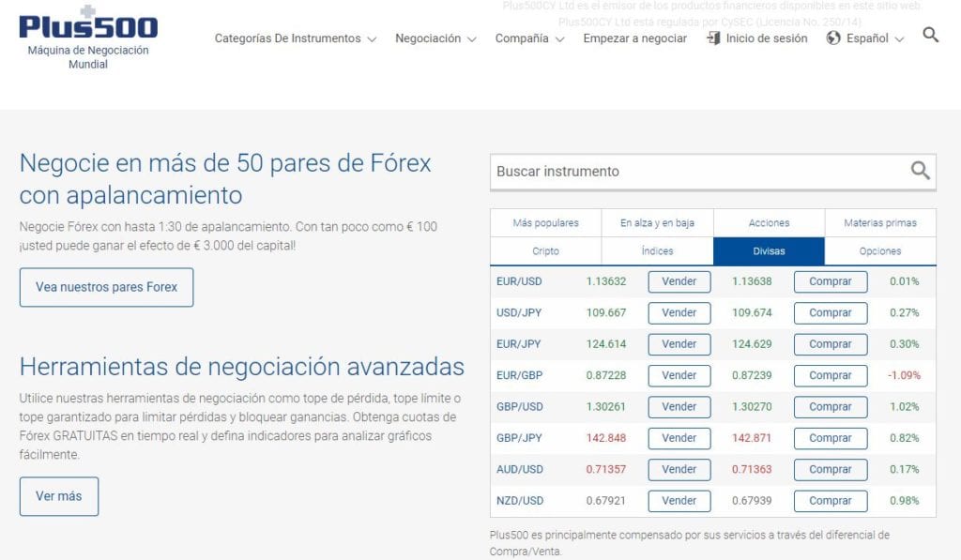Click the USD/JPY sell price 109.667

[606, 313]
